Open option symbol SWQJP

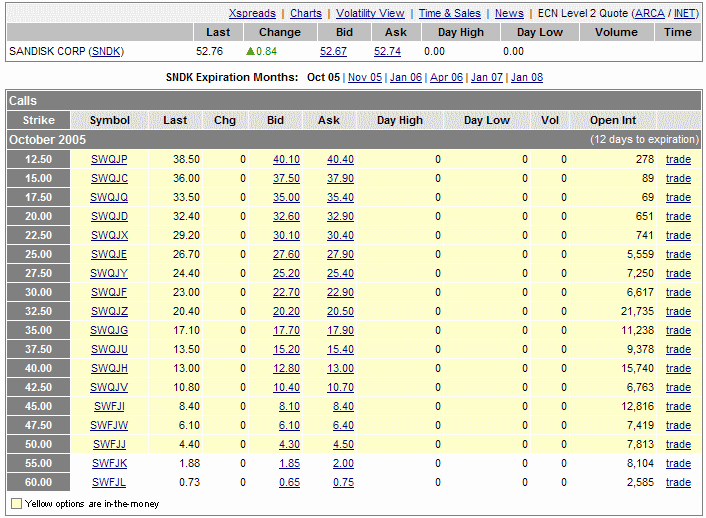coord(109,159)
